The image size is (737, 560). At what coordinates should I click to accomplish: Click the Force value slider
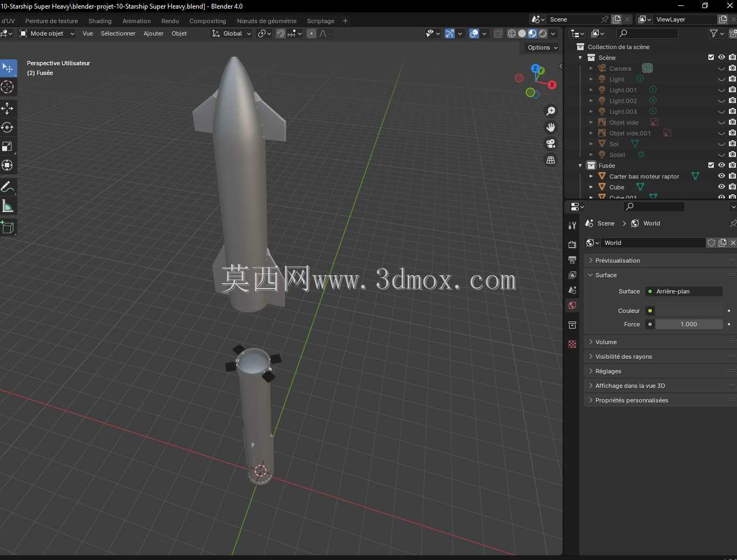689,324
